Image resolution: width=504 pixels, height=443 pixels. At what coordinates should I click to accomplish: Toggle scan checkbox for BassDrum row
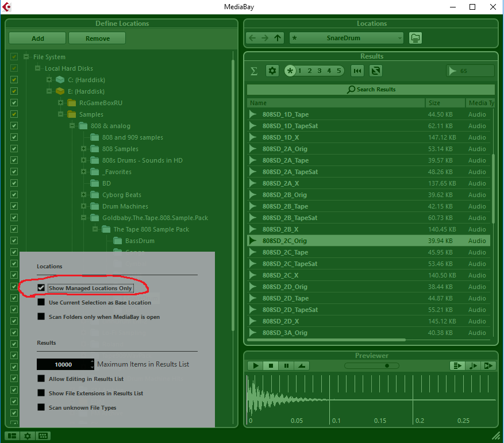[14, 241]
